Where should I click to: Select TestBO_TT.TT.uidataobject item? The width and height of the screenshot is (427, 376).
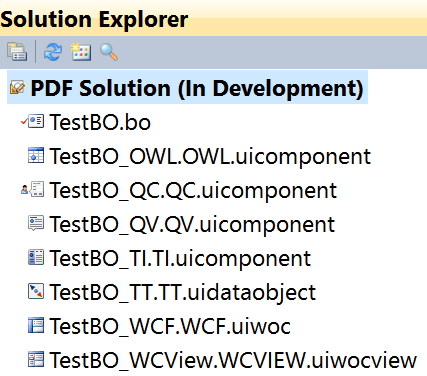[182, 292]
